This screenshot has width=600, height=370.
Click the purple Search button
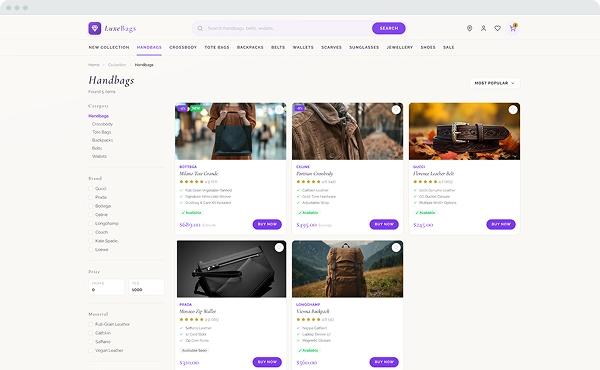pyautogui.click(x=389, y=28)
